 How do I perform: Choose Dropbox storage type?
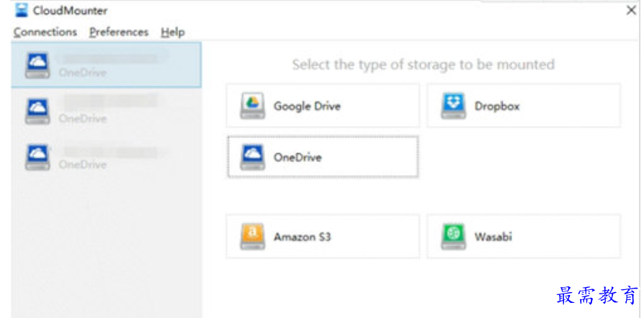tap(497, 106)
